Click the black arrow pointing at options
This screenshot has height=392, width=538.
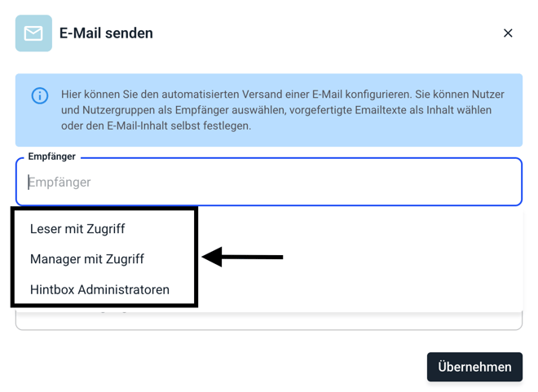[x=242, y=258]
